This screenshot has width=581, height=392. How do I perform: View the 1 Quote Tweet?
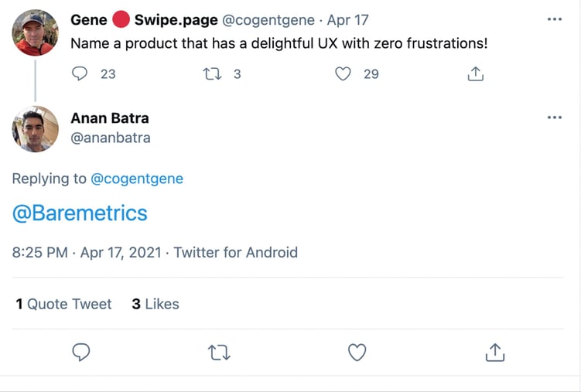click(x=63, y=304)
